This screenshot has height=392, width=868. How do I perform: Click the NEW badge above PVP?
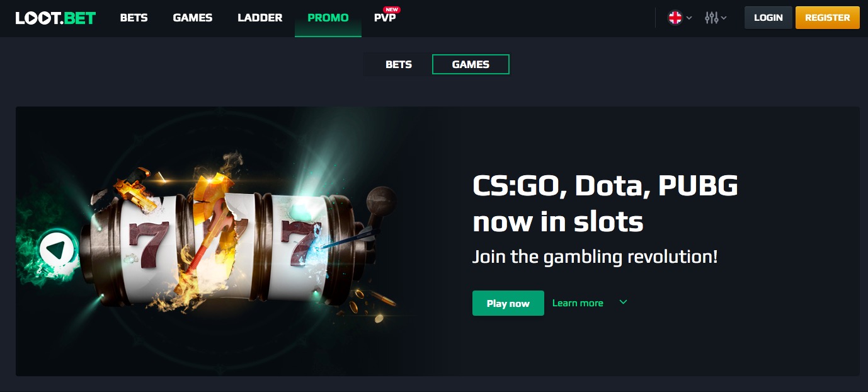click(392, 9)
